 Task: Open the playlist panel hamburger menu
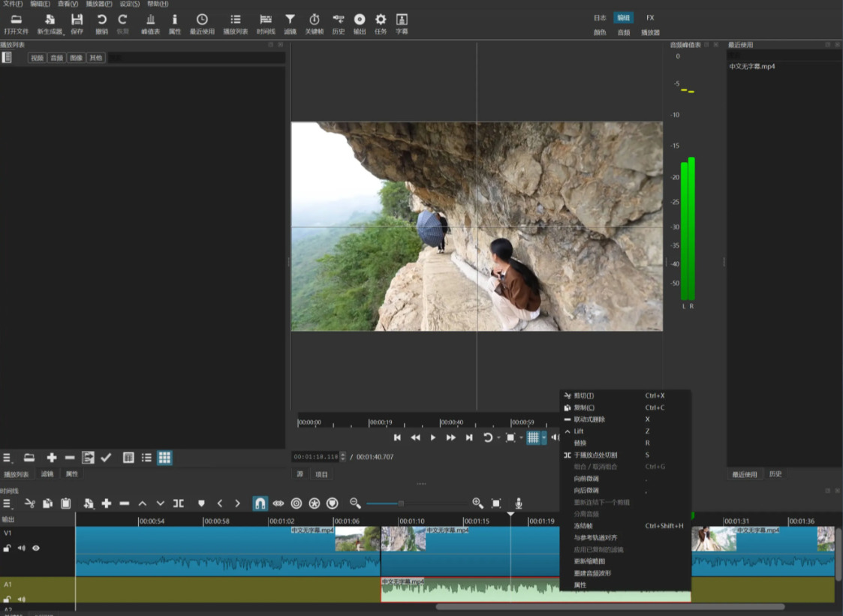[x=8, y=458]
